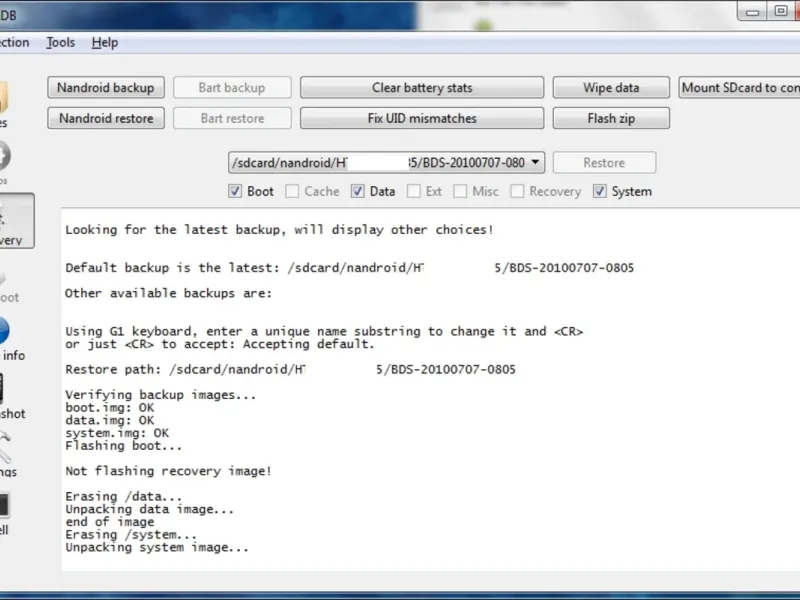Open the Help menu
800x600 pixels.
105,42
